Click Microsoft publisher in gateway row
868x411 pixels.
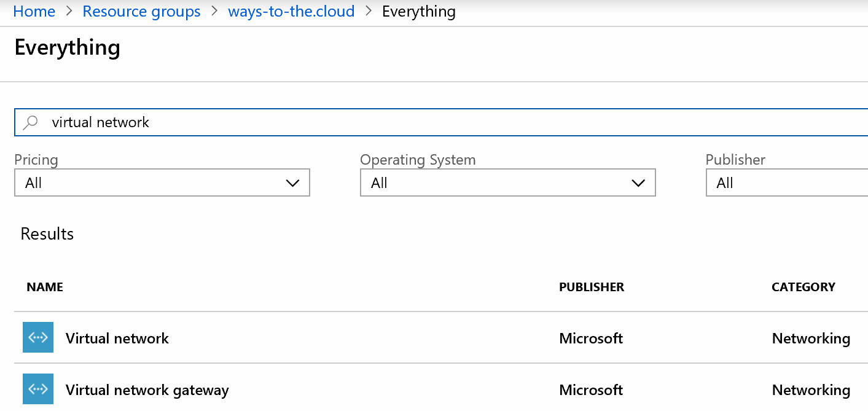pos(590,389)
